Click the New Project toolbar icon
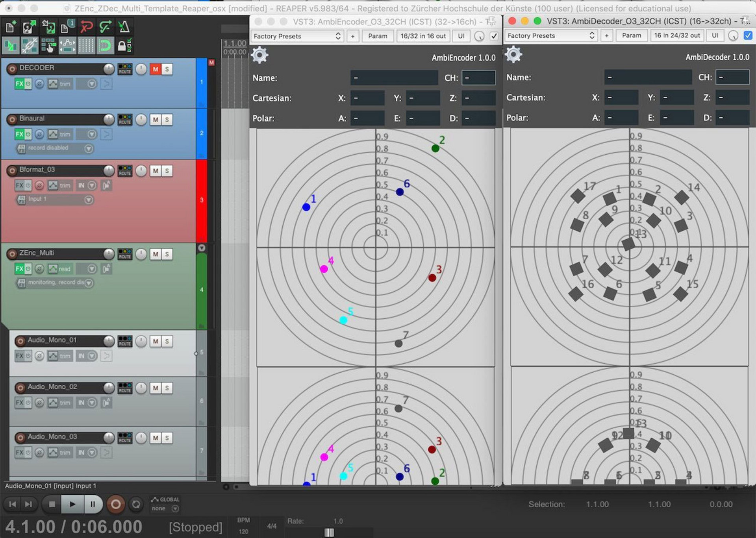The image size is (756, 538). (x=11, y=27)
